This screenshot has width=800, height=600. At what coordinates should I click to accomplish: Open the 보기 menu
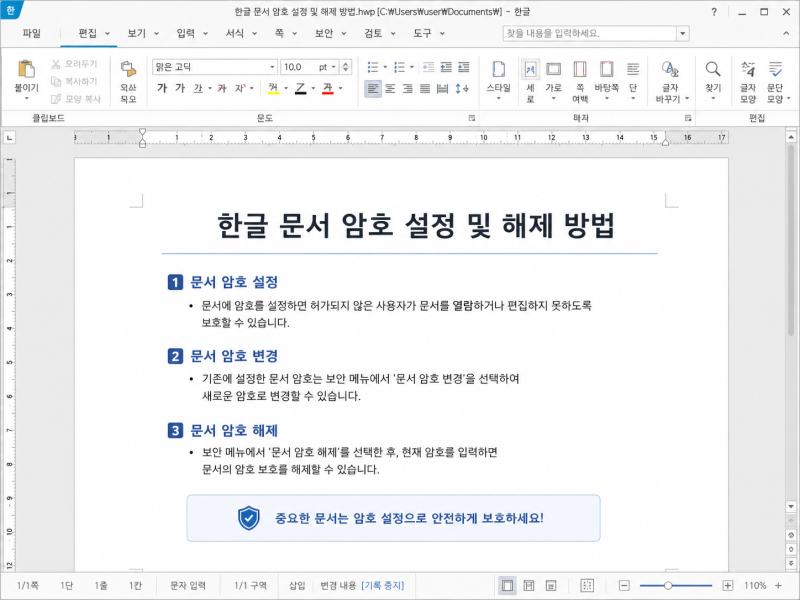click(x=142, y=33)
